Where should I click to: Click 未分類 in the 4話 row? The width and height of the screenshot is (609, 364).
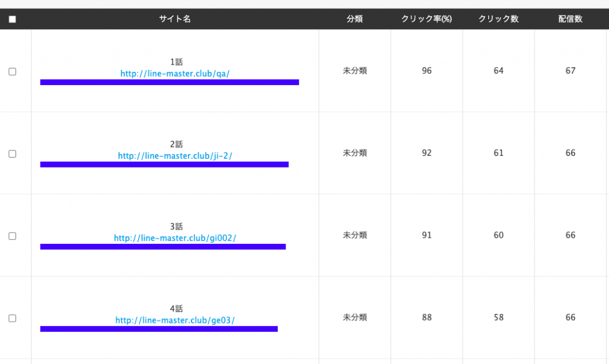pyautogui.click(x=354, y=318)
